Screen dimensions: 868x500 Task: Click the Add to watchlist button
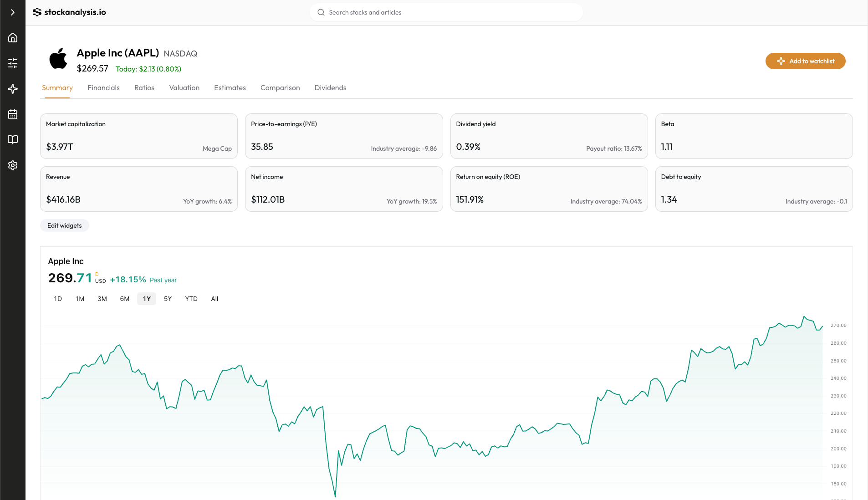pos(805,61)
